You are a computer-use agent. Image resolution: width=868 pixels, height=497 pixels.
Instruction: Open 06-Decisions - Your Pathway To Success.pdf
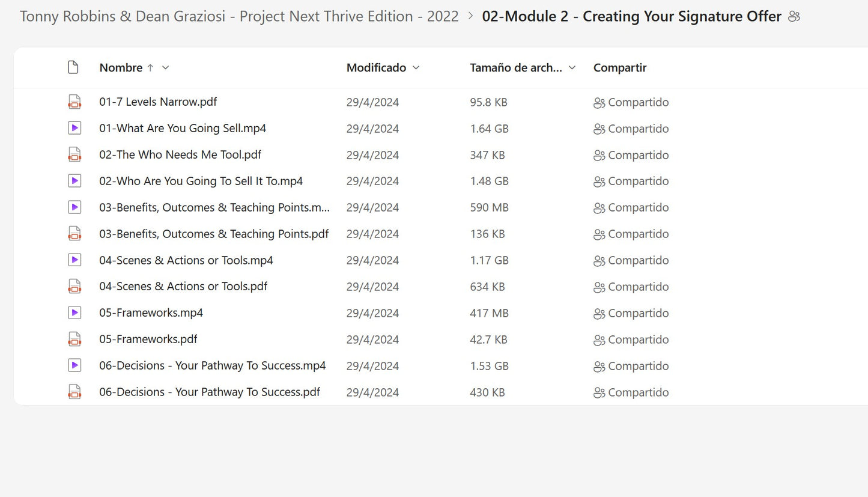coord(210,392)
